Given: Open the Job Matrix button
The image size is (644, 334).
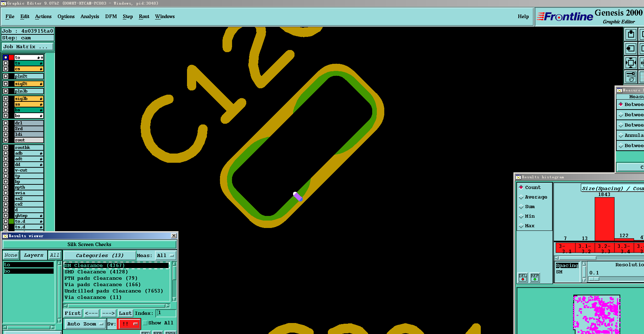Looking at the screenshot, I should tap(28, 46).
